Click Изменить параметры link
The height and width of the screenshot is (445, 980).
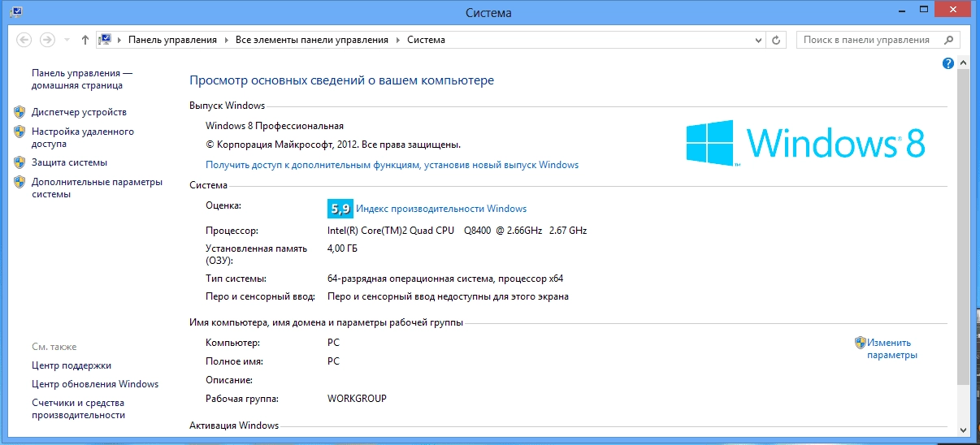click(x=891, y=348)
